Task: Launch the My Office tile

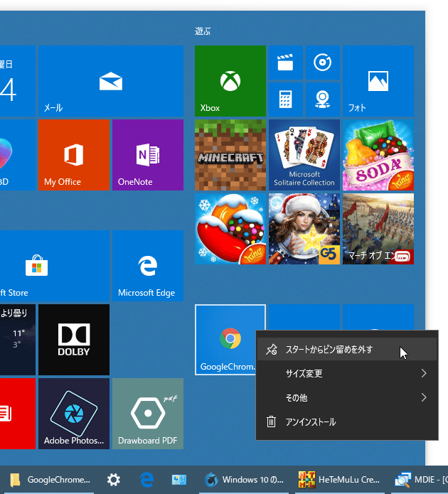Action: pos(74,155)
